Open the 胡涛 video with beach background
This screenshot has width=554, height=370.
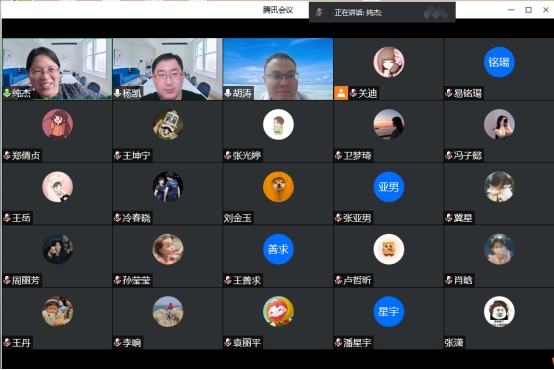point(278,69)
